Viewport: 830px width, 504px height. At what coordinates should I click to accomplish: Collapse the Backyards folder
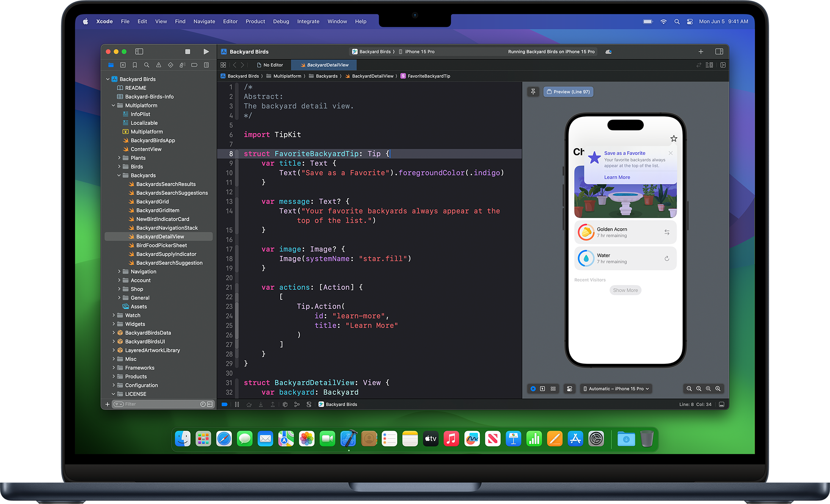[119, 175]
